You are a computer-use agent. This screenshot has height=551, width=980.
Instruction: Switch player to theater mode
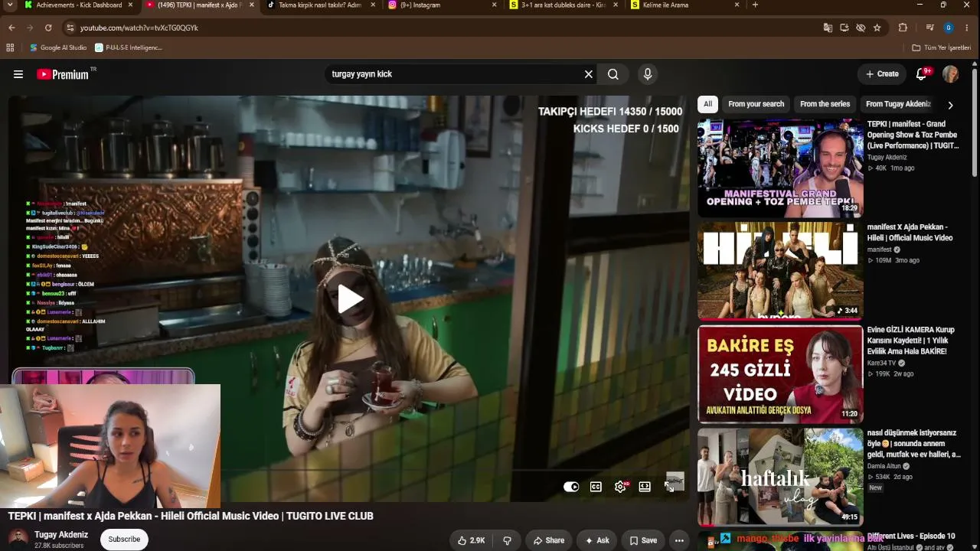pos(645,487)
